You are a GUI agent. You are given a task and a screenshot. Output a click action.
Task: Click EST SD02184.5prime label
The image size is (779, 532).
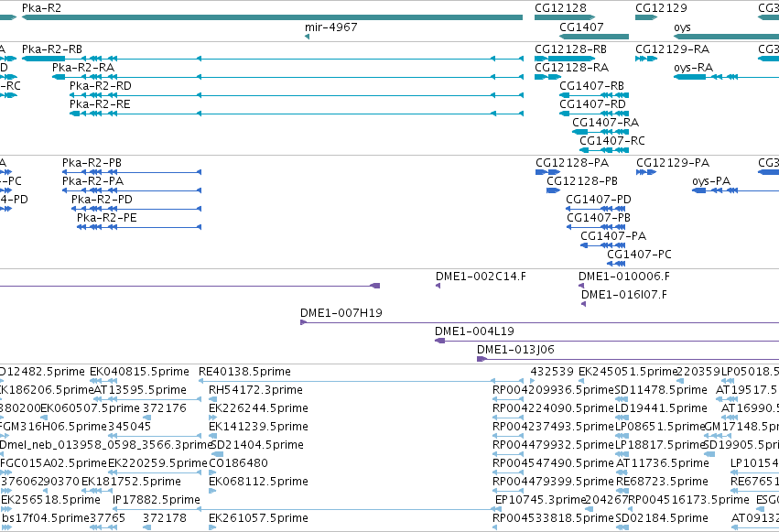coord(662,518)
